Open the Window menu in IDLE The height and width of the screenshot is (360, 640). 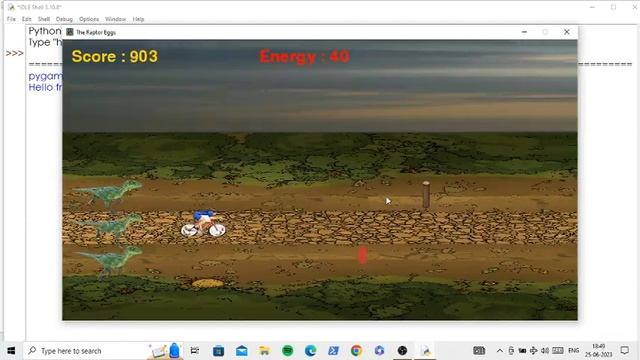pos(116,19)
